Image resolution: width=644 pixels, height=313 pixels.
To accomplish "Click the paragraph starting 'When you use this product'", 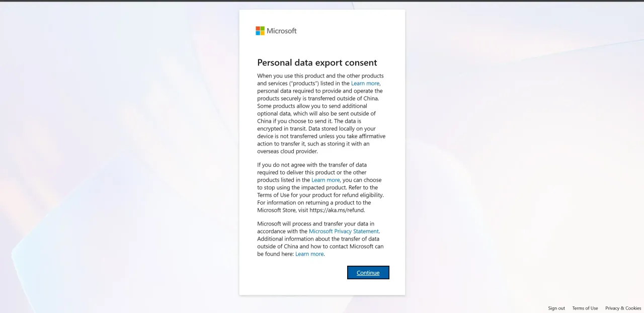I will point(321,114).
